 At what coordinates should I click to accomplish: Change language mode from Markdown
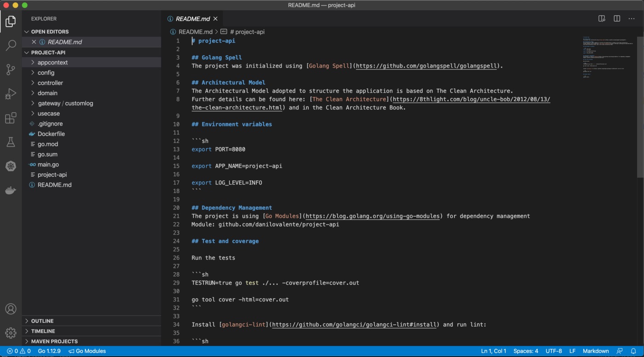coord(596,351)
